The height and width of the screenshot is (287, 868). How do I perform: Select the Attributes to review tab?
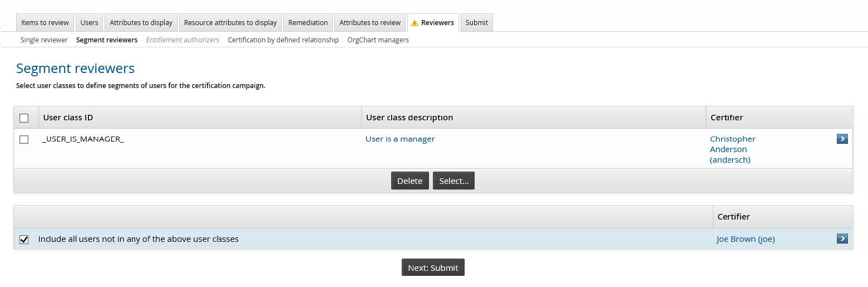(370, 23)
